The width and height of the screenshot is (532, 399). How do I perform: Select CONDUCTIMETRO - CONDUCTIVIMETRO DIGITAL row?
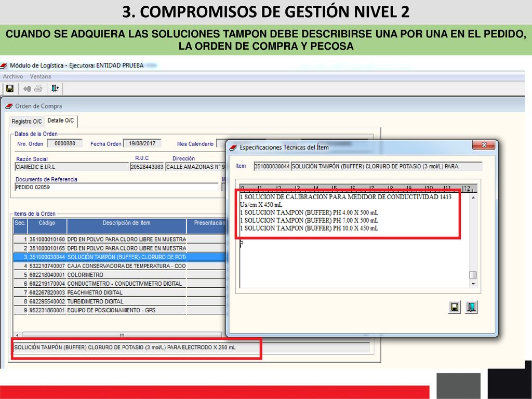click(120, 284)
